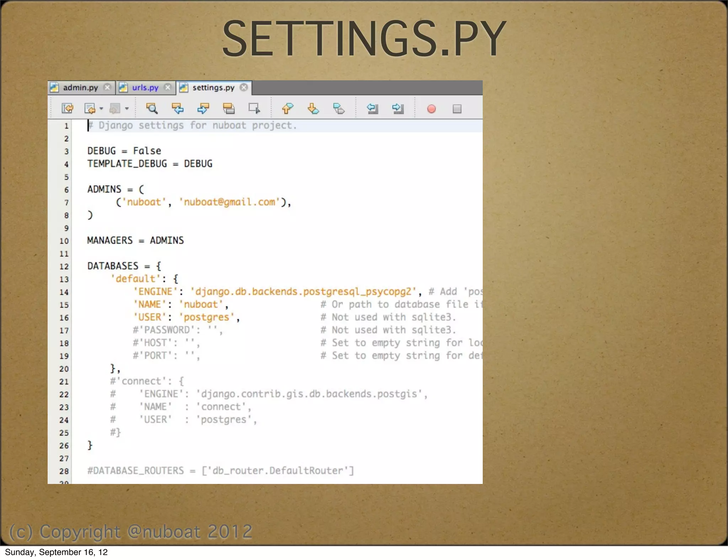Click the Python file icon on settings.py tab

183,87
